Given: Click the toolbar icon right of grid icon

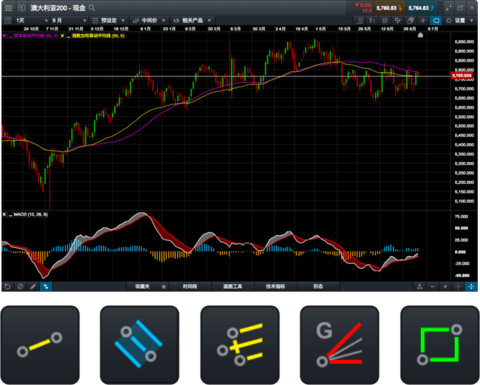Looking at the screenshot, I should (x=398, y=21).
